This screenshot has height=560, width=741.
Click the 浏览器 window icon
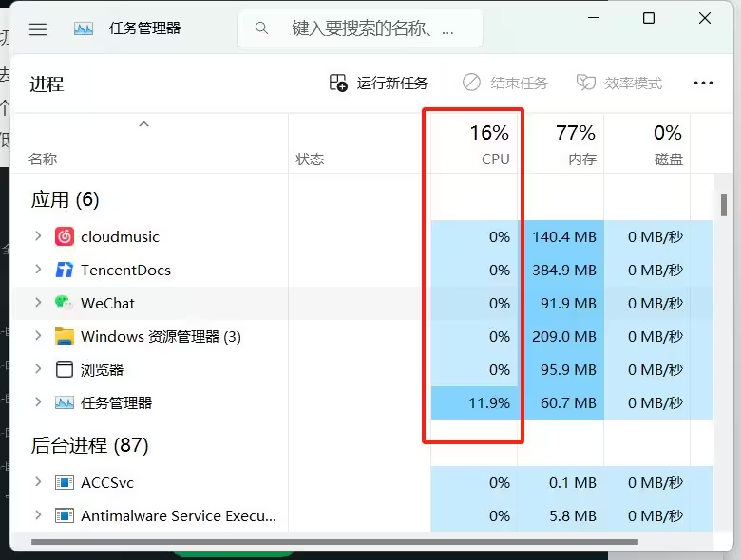point(65,369)
